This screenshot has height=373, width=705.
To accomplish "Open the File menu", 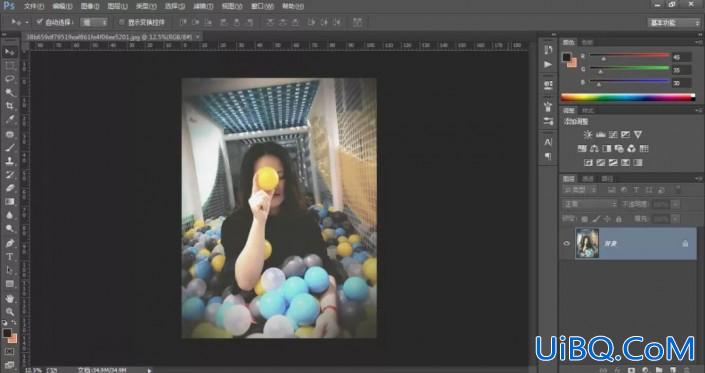I will click(x=34, y=6).
